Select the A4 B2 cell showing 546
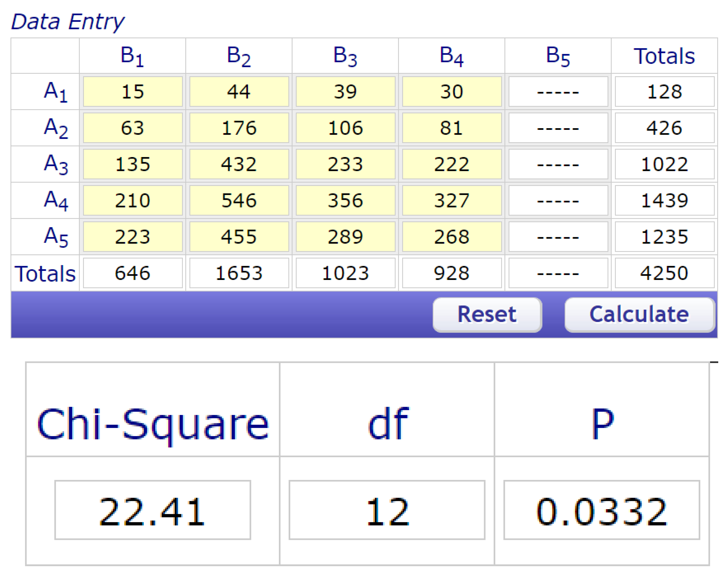This screenshot has height=575, width=728. 239,201
